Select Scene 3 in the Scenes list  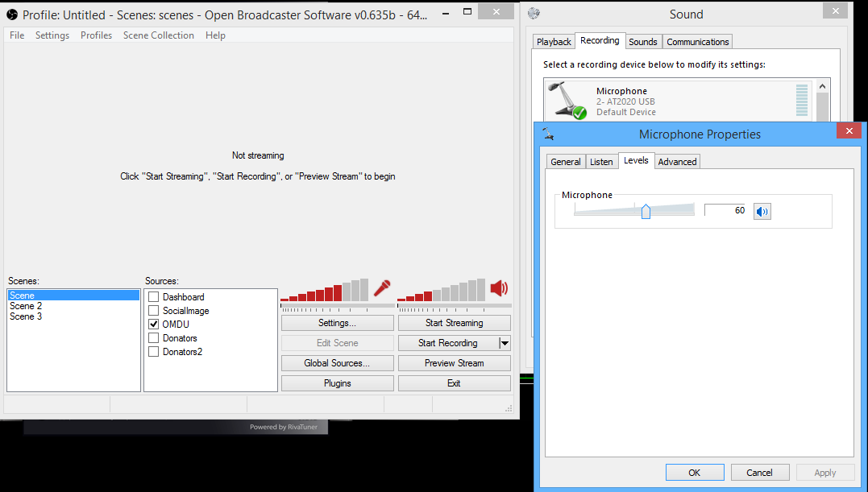(73, 316)
